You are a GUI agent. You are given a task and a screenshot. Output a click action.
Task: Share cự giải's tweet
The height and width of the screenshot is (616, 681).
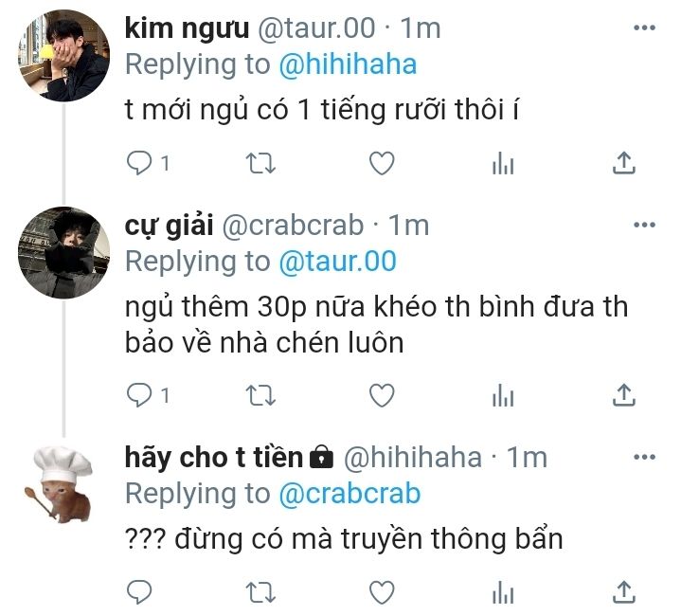[624, 395]
